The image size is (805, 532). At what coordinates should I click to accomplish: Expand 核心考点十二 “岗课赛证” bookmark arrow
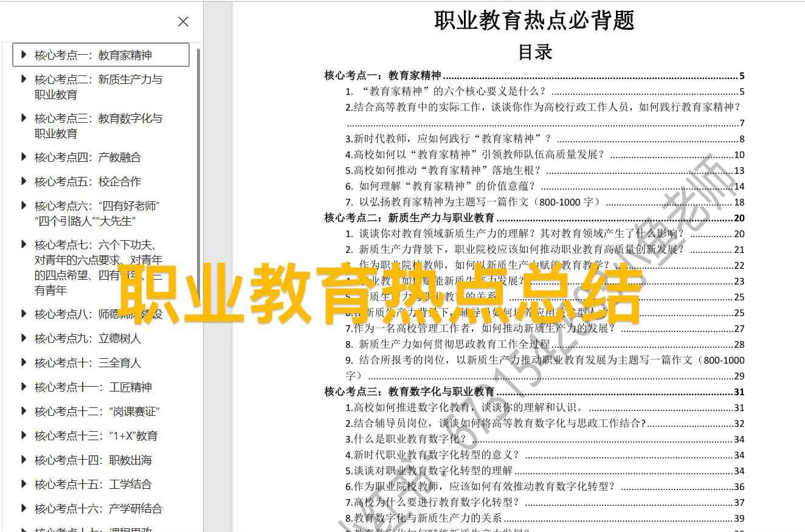[x=24, y=411]
